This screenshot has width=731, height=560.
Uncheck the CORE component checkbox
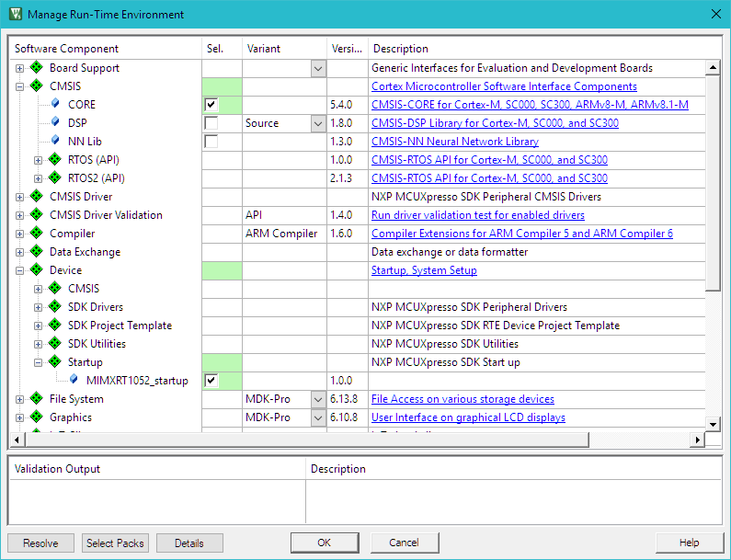pos(211,105)
